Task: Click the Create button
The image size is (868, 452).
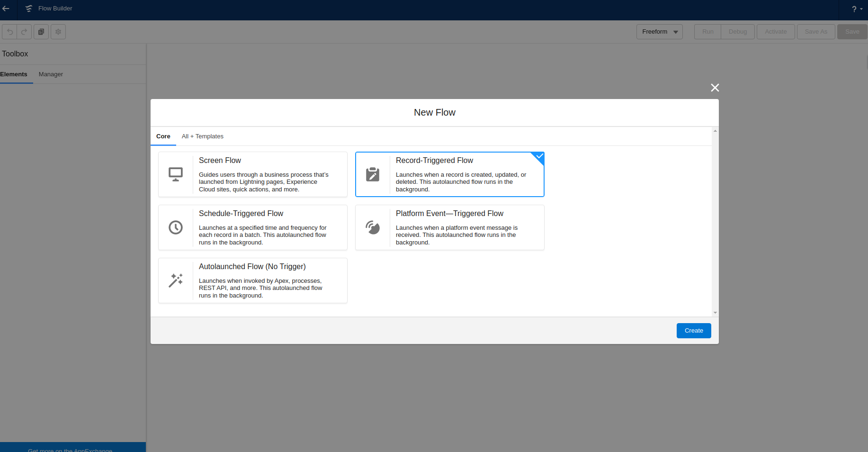Action: [694, 331]
